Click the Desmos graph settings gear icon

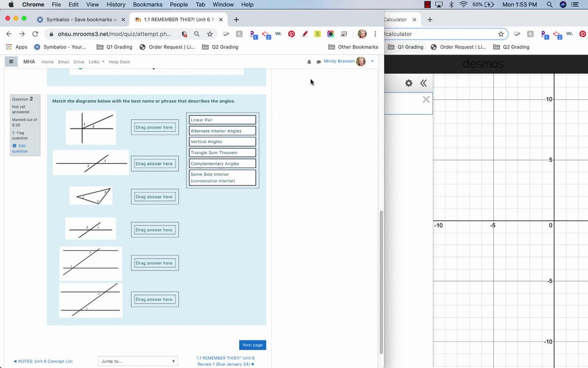(x=409, y=83)
